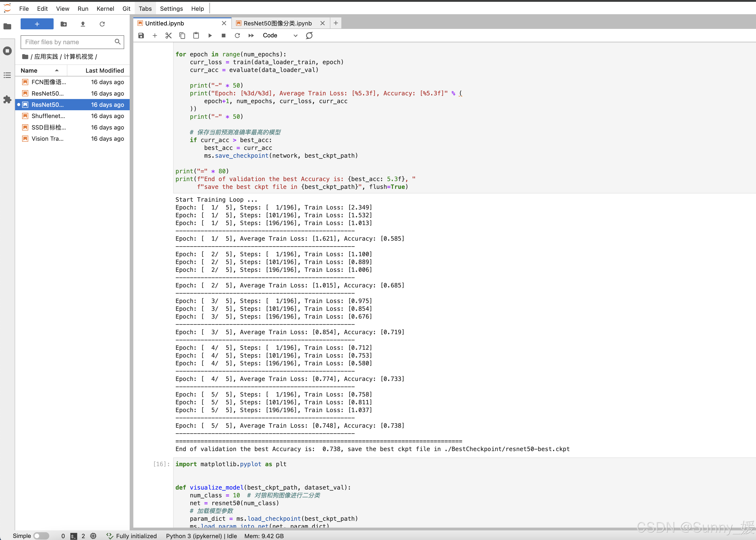The image size is (756, 540).
Task: Open the Kernel menu
Action: [x=105, y=9]
